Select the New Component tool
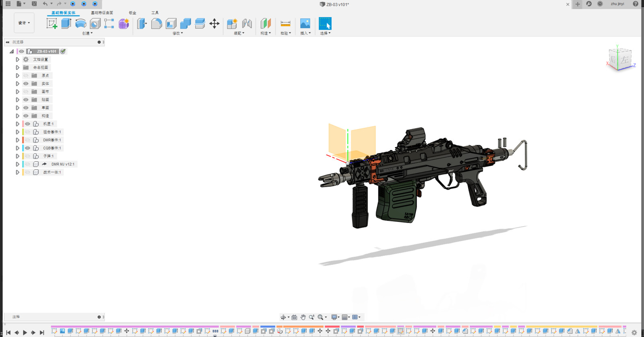The height and width of the screenshot is (337, 644). click(x=232, y=23)
